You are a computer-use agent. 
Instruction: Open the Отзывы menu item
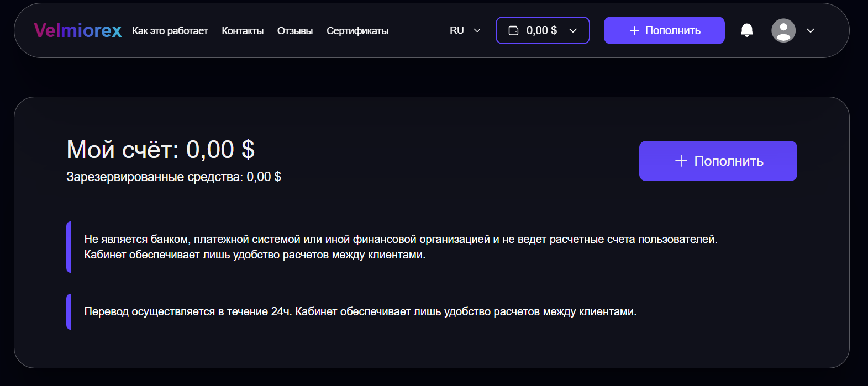(295, 31)
